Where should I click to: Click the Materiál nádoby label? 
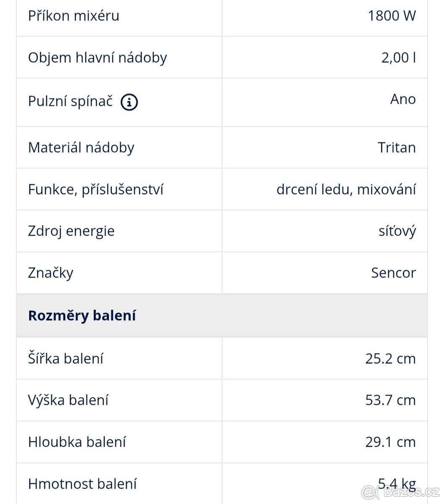[81, 147]
